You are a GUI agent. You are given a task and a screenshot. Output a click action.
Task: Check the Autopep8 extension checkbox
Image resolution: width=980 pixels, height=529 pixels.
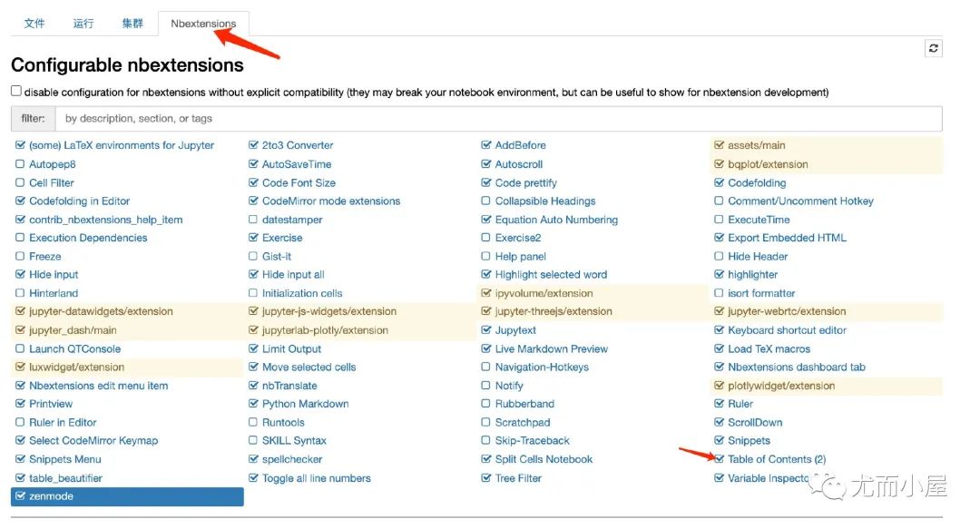click(x=20, y=164)
